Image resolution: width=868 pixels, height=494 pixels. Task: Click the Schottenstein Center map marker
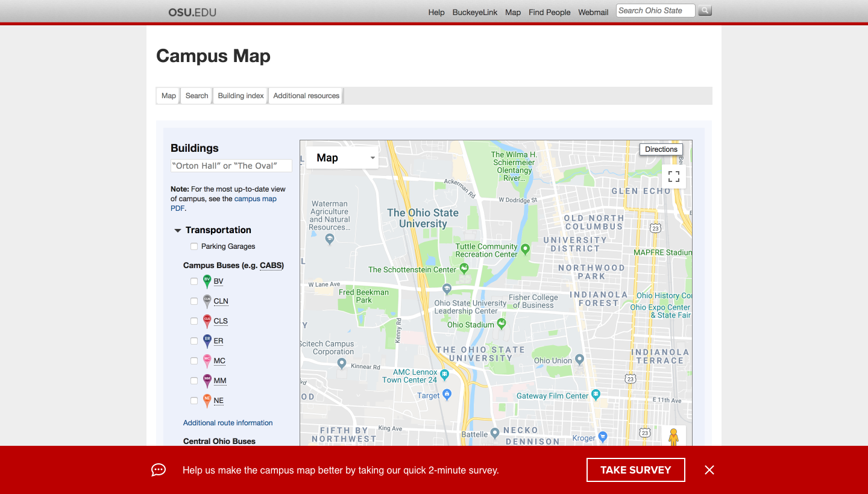tap(464, 268)
